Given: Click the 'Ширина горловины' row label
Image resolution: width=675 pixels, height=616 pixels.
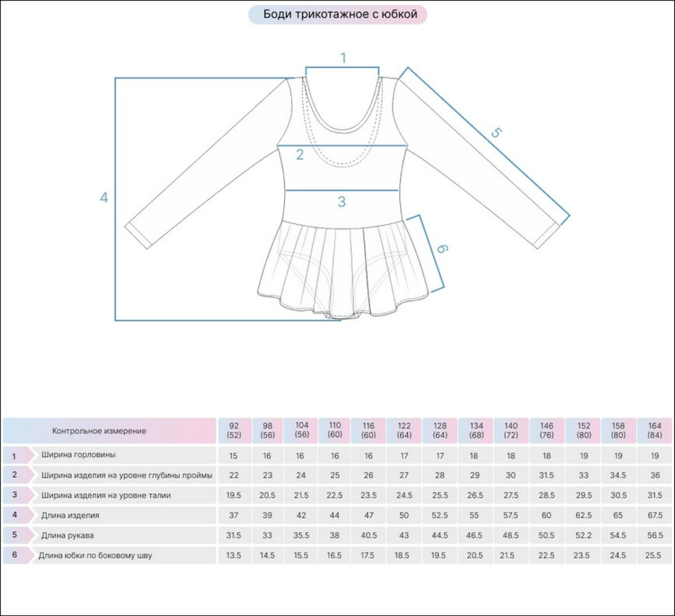Looking at the screenshot, I should pos(78,455).
